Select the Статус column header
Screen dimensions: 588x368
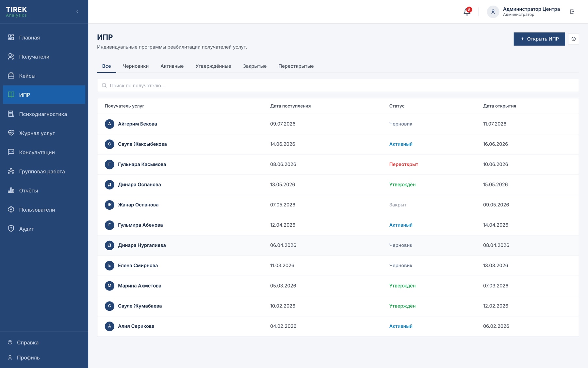click(x=397, y=106)
